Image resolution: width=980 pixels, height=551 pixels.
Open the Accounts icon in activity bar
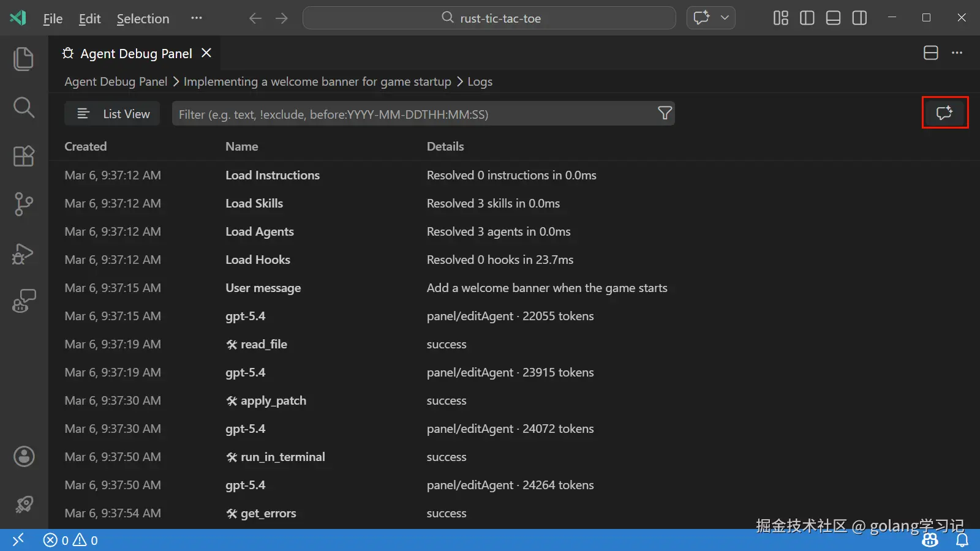[24, 456]
